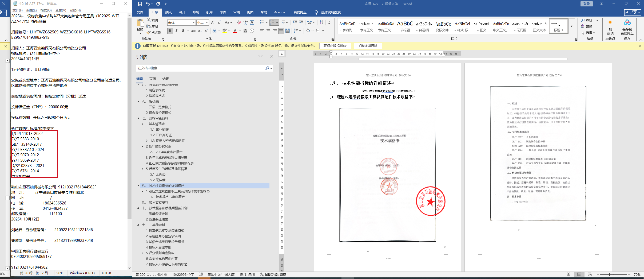This screenshot has height=279, width=644.
Task: Click the Clear Formatting eraser icon
Action: tap(239, 23)
